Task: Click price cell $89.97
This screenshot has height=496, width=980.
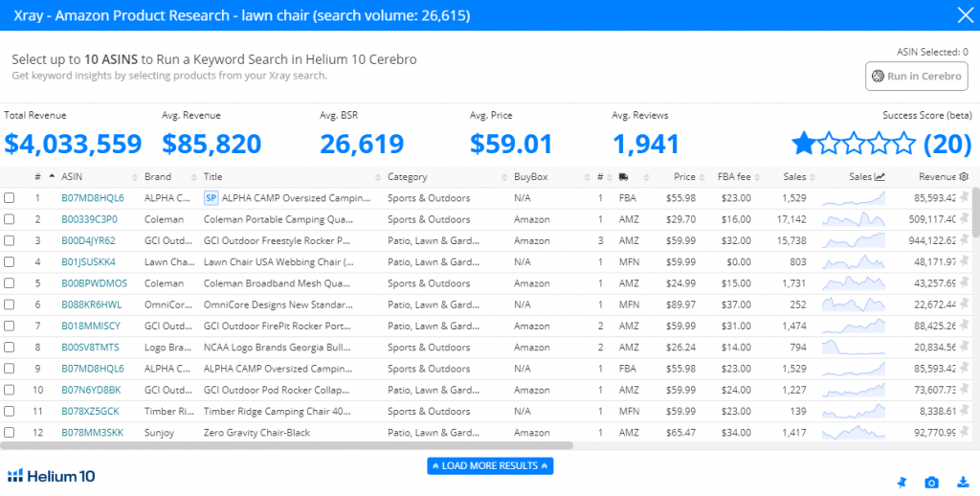Action: (680, 304)
